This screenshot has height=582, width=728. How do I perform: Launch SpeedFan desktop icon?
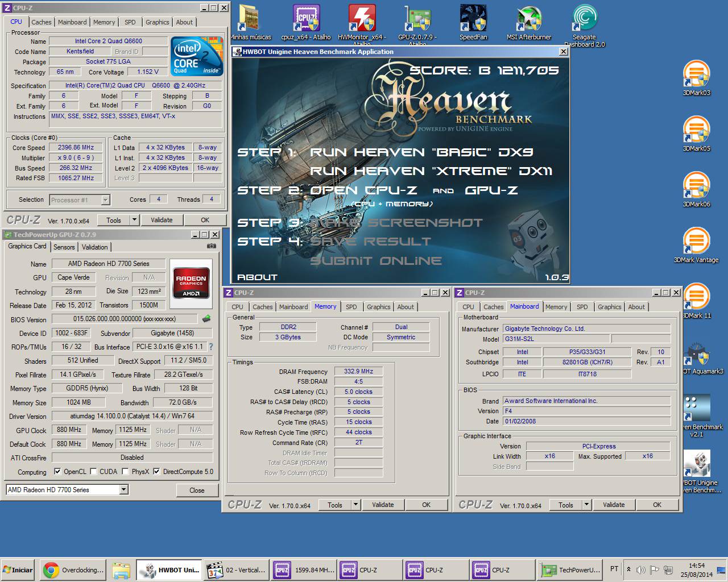pos(473,23)
